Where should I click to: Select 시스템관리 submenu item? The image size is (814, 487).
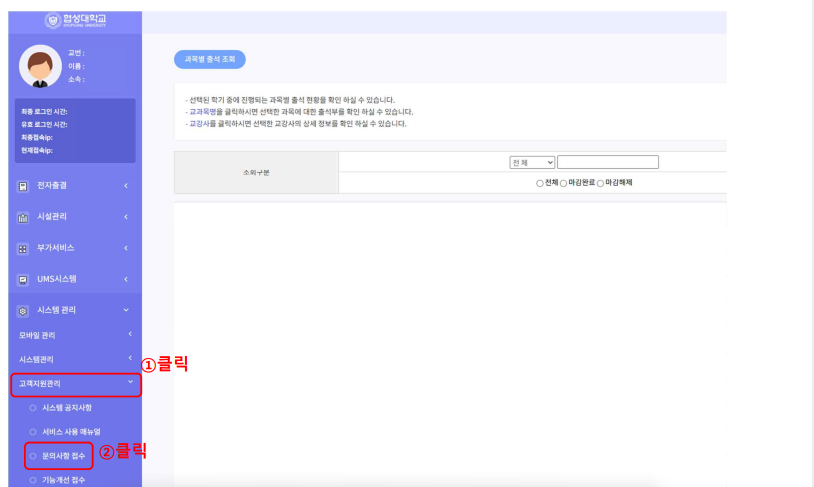pos(36,359)
